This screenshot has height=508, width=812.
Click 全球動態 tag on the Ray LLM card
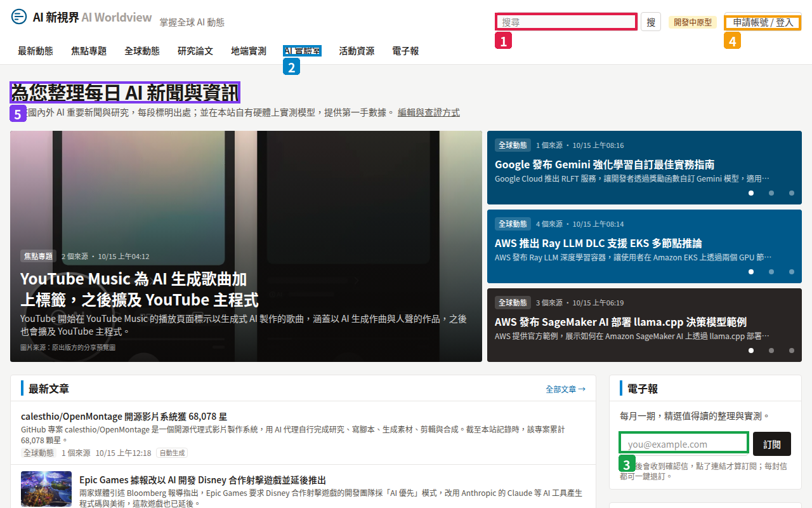tap(513, 224)
